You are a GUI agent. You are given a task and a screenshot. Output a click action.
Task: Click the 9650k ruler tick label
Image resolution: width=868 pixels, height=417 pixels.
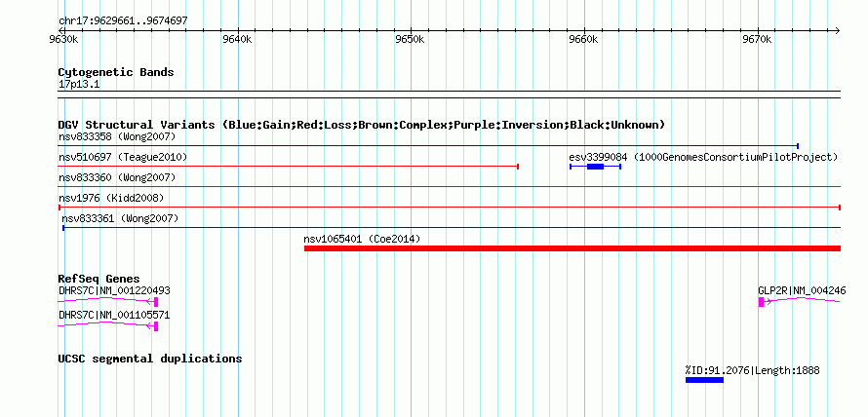click(411, 40)
